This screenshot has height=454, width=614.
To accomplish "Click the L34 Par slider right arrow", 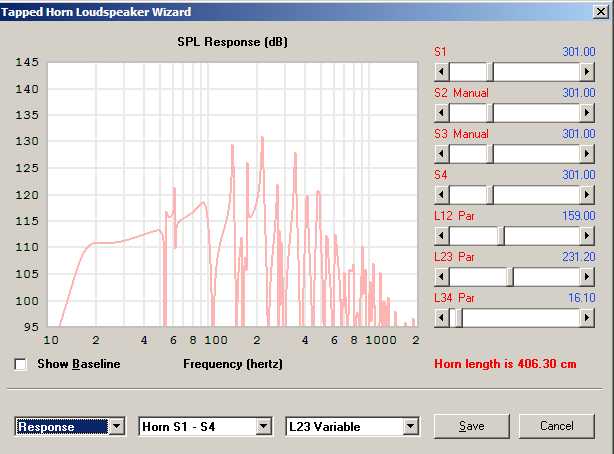I will click(587, 318).
